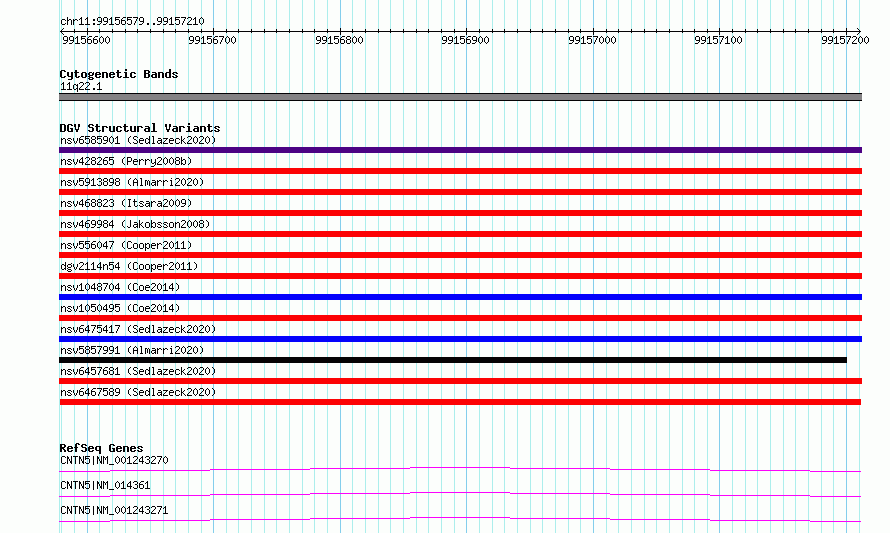Click ruler position 99157000
The image size is (890, 533).
coord(593,40)
